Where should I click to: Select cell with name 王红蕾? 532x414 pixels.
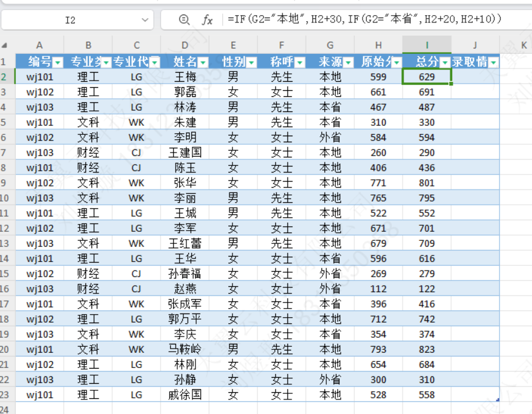tap(185, 243)
